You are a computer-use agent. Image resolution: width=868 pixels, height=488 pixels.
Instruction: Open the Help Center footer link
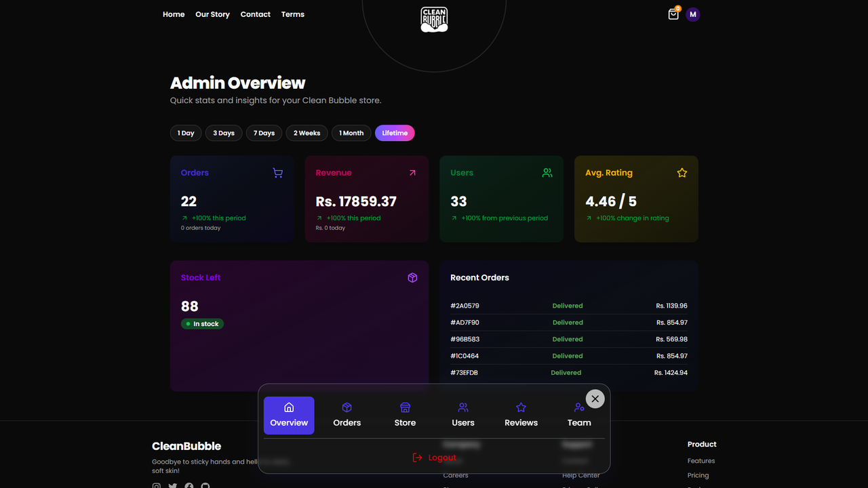(581, 475)
